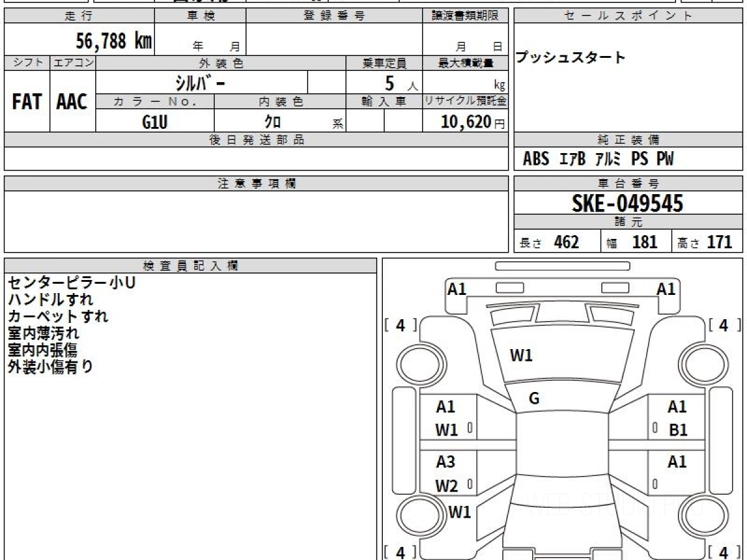Click the プッシュスタート sales point text
The image size is (747, 560).
tap(570, 58)
